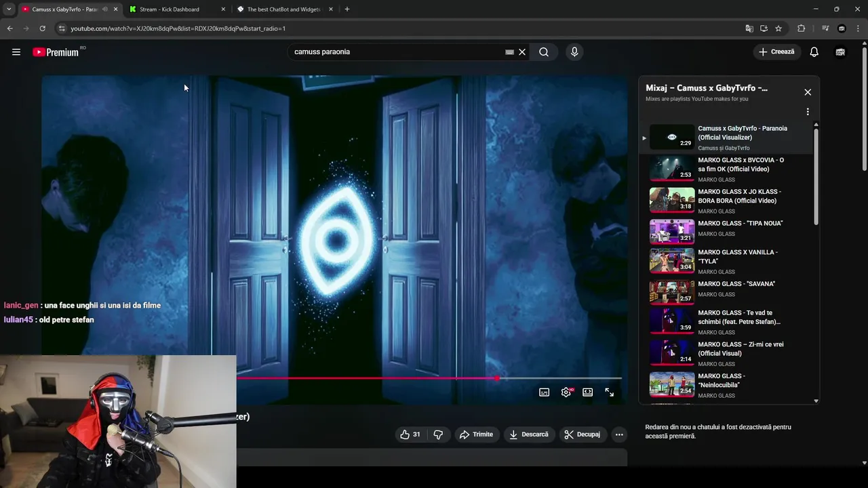Toggle subtitles in the video player
Viewport: 868px width, 488px height.
544,392
